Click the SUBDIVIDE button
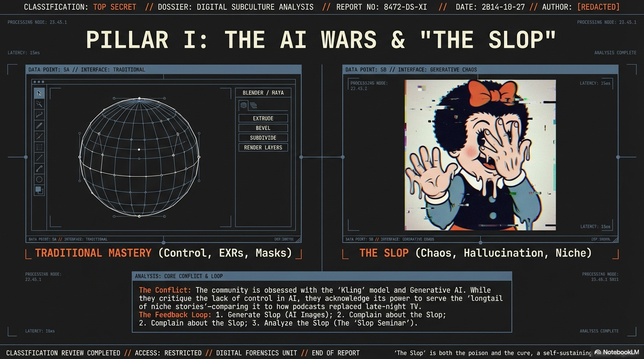Viewport: 644px width, 359px height. click(x=263, y=138)
